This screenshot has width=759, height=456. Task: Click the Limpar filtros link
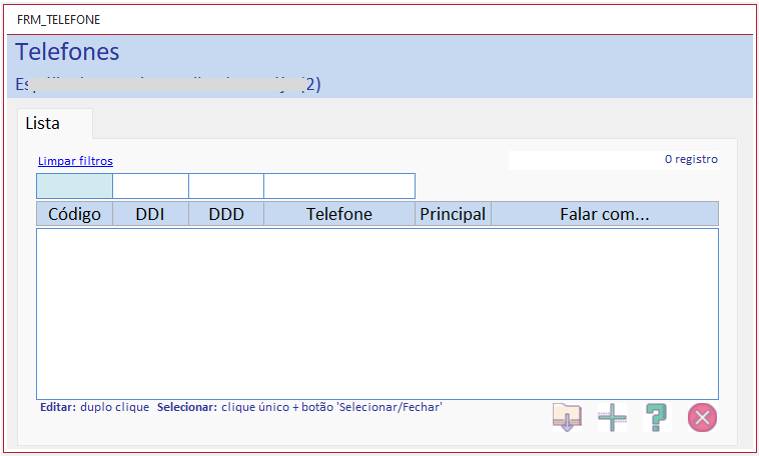(x=76, y=161)
